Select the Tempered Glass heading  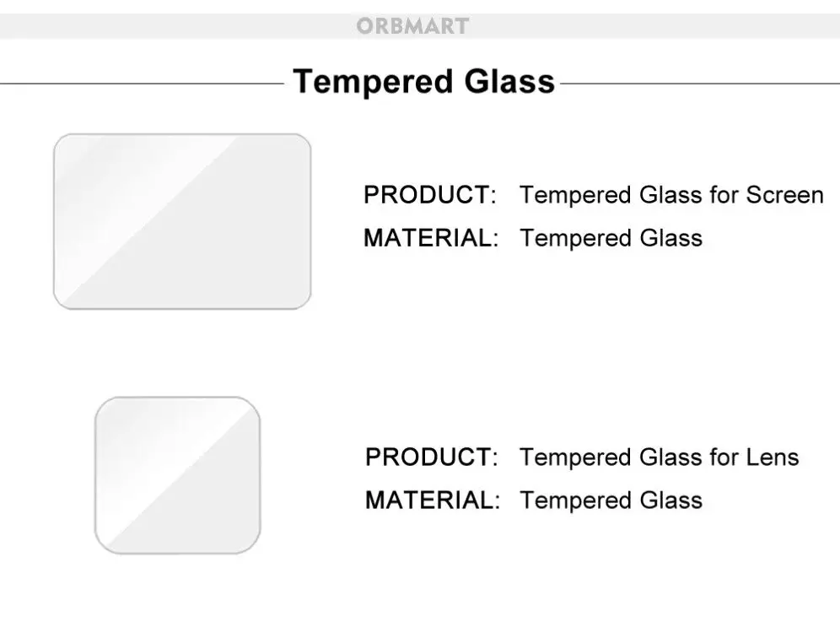pyautogui.click(x=423, y=82)
